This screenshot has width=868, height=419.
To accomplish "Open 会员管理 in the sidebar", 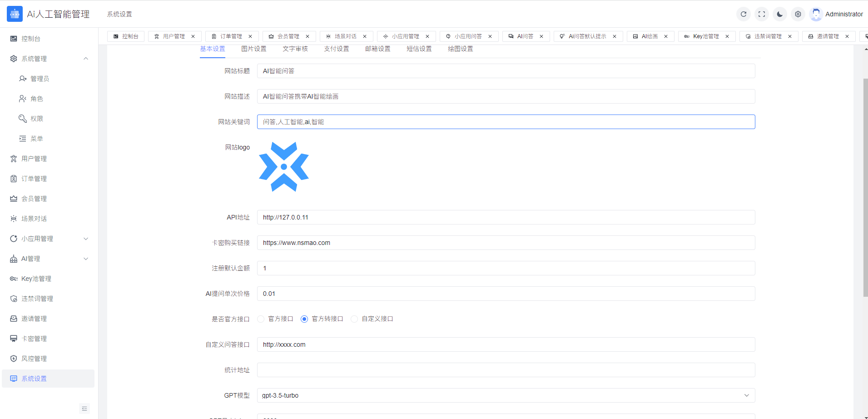I will [x=49, y=199].
